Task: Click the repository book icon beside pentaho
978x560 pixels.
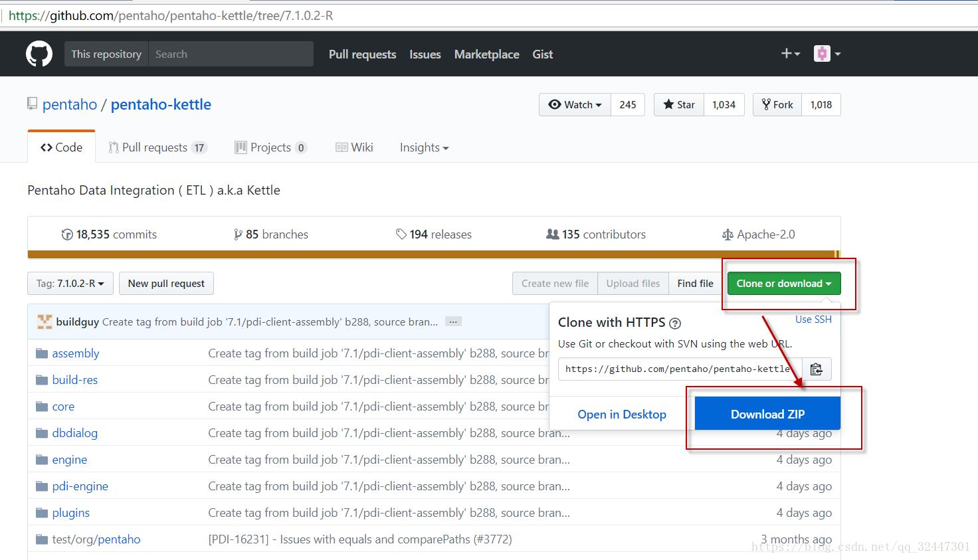Action: pos(32,104)
